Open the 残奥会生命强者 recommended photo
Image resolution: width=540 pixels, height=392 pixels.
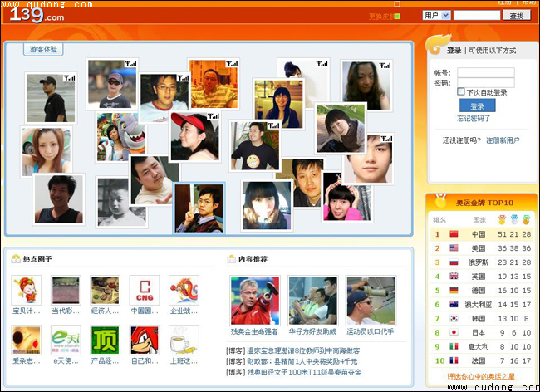255,300
